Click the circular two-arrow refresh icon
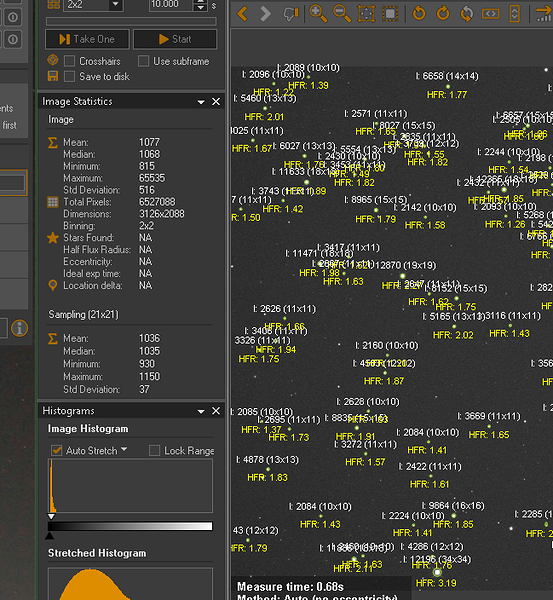The width and height of the screenshot is (553, 600). pyautogui.click(x=467, y=14)
